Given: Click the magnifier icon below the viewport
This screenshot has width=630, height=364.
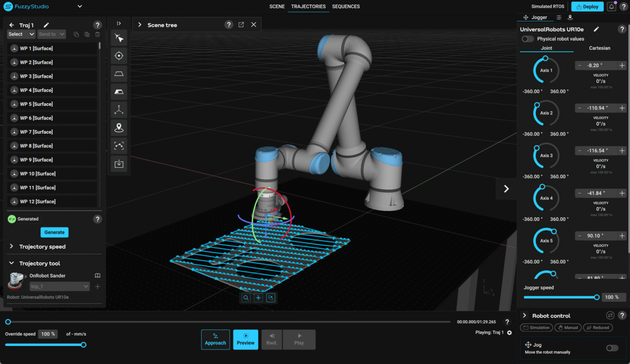Looking at the screenshot, I should (246, 298).
